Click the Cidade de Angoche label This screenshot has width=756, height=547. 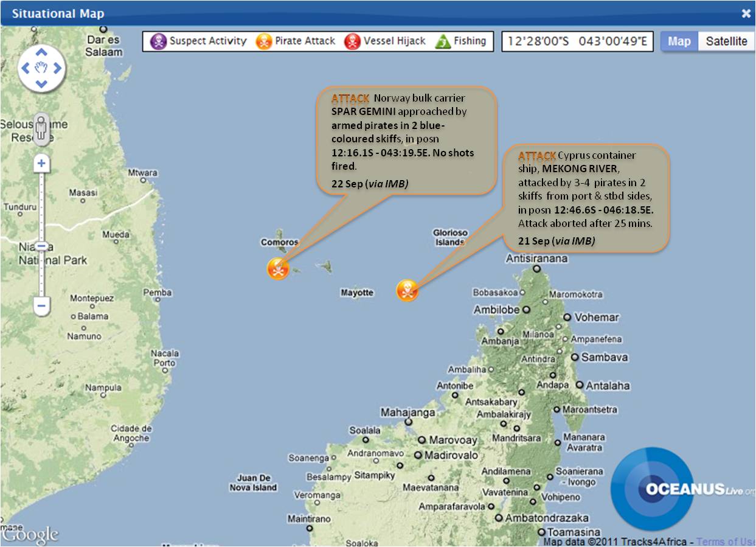[x=131, y=433]
